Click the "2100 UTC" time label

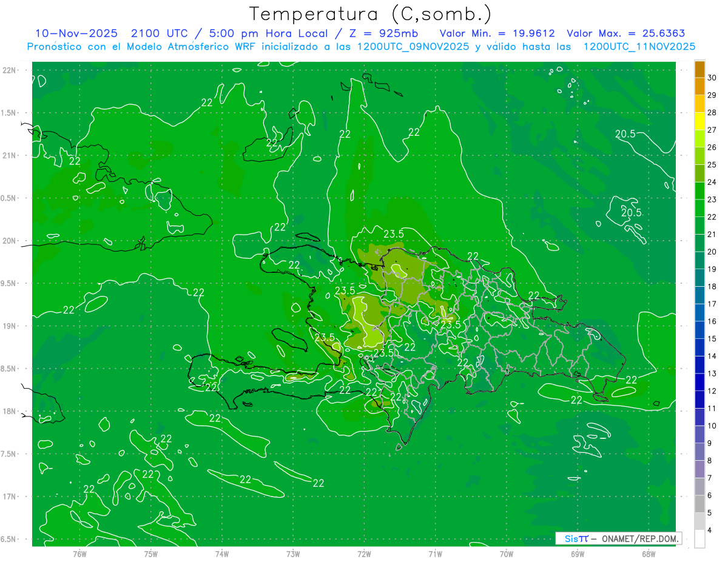160,34
